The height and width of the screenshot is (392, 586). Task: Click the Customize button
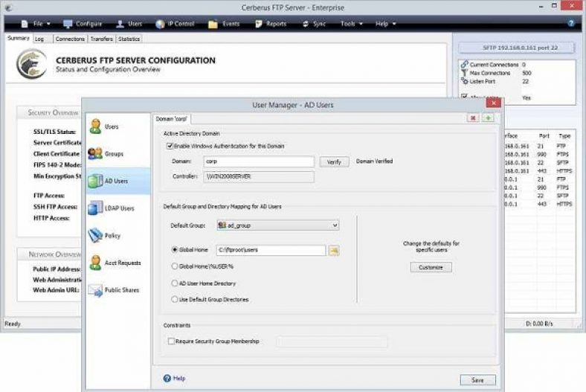(431, 267)
